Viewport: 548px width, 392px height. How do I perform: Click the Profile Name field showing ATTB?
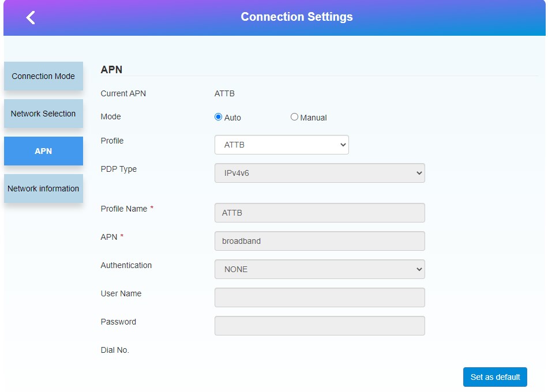[320, 213]
